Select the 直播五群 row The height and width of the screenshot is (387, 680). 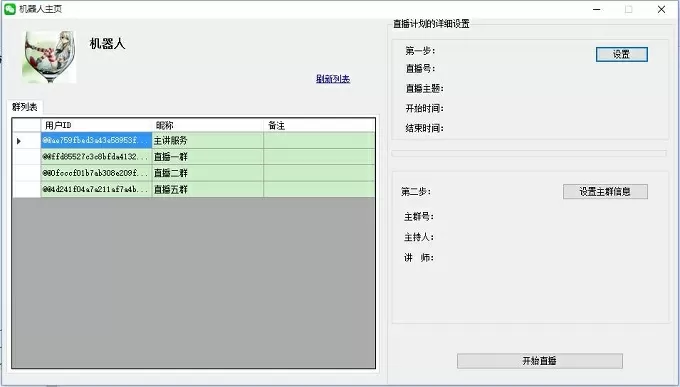(x=193, y=190)
